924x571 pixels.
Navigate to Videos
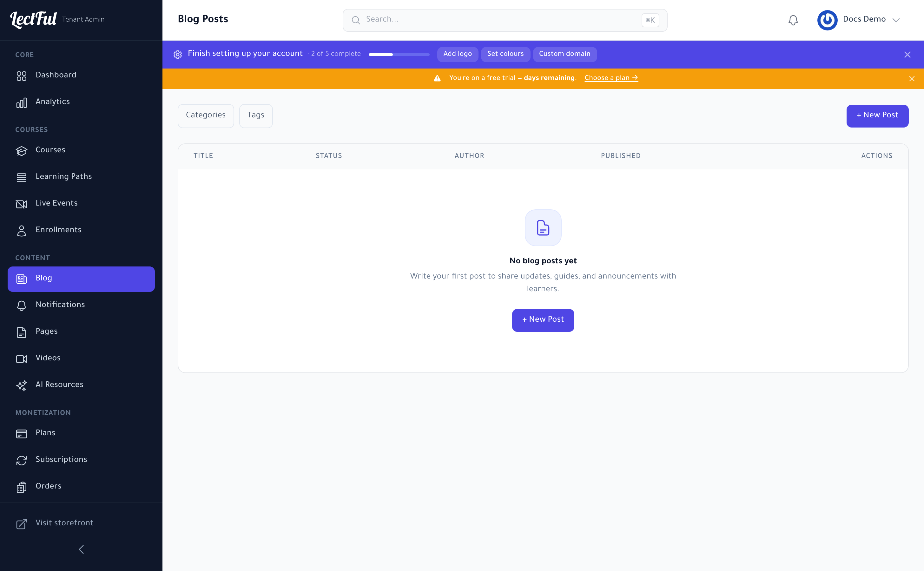pos(81,359)
